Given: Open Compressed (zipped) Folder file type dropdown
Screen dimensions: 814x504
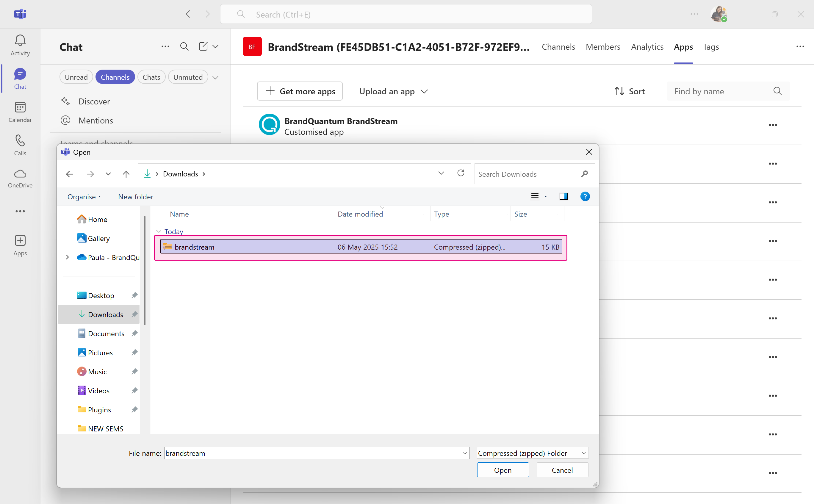Looking at the screenshot, I should pos(533,453).
